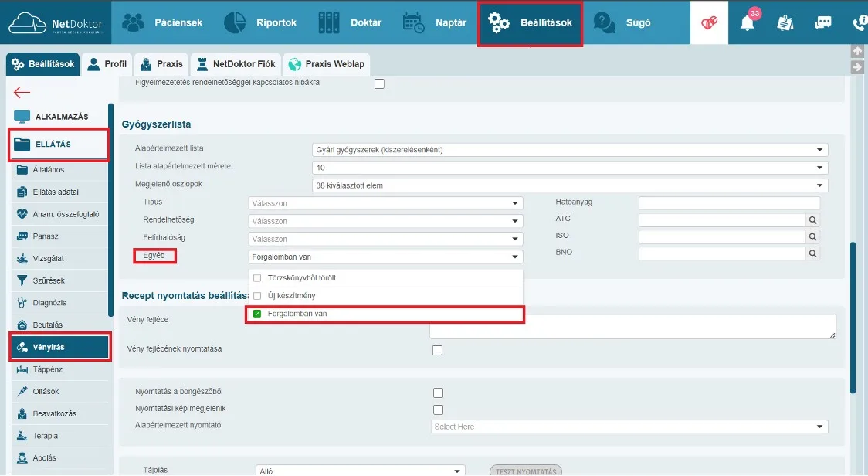Open Anam. összefoglaló in the sidebar
Viewport: 868px width, 476px height.
click(59, 214)
